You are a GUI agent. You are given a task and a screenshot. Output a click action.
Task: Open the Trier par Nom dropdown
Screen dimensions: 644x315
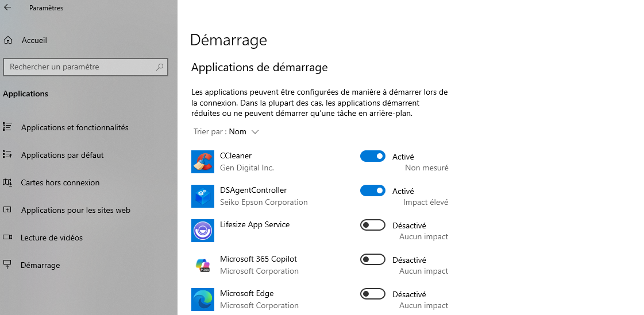coord(244,131)
